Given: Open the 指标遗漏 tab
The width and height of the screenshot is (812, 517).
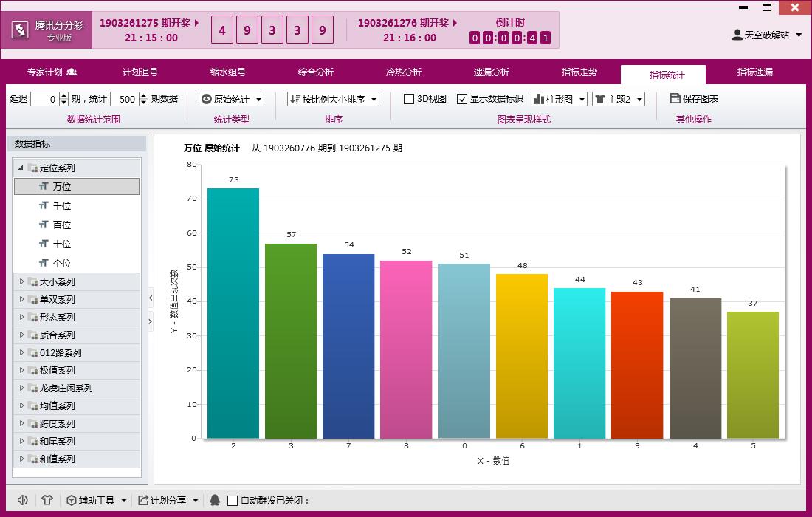Looking at the screenshot, I should (x=754, y=72).
